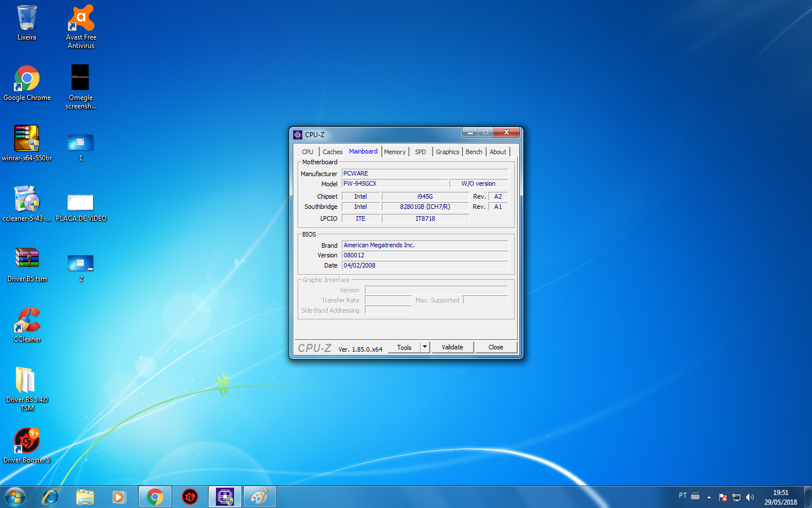Click the W/O version field
This screenshot has height=508, width=812.
479,183
